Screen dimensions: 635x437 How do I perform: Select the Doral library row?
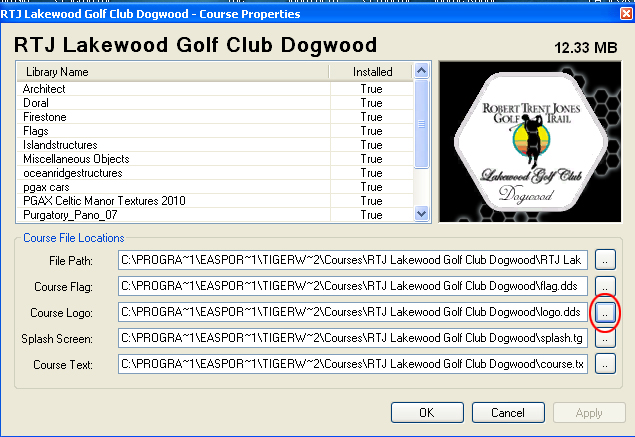pyautogui.click(x=215, y=103)
